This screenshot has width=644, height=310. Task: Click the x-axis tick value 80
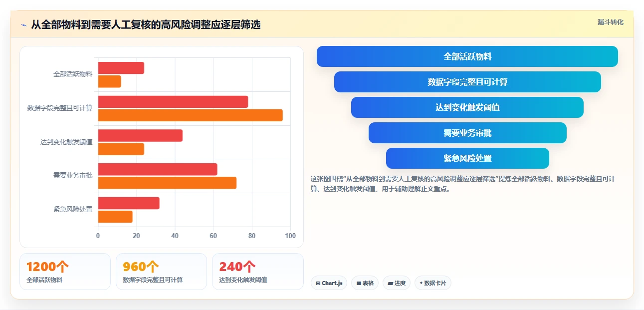click(252, 236)
